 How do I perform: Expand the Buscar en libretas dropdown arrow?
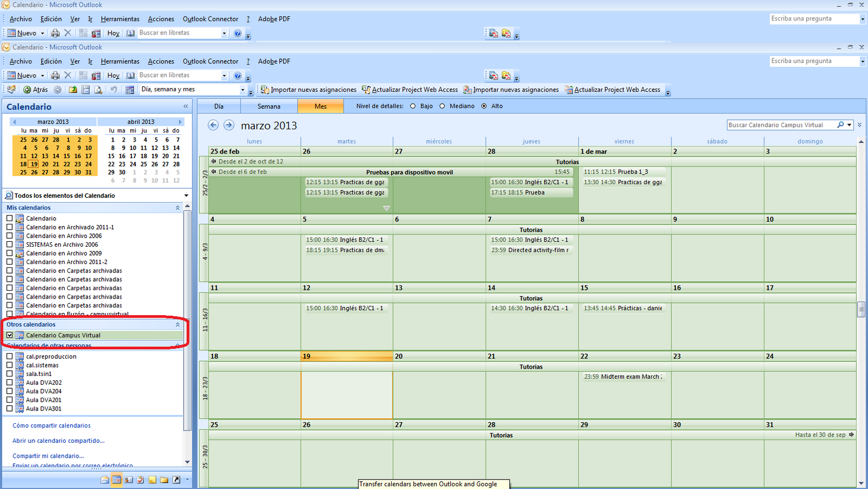tap(225, 75)
